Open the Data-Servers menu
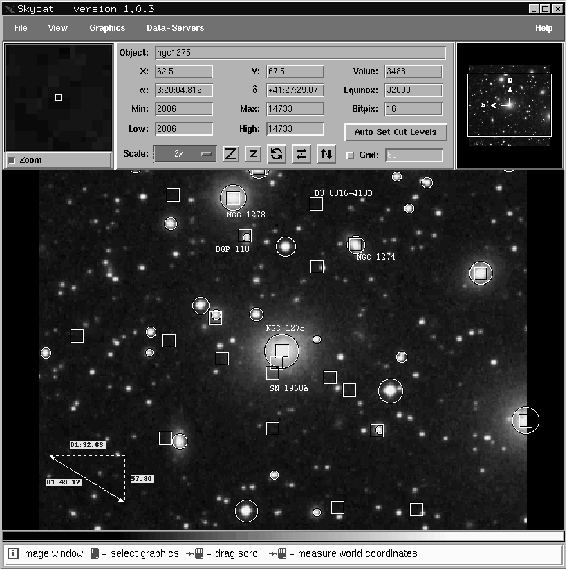Viewport: 566px width, 569px height. 175,28
